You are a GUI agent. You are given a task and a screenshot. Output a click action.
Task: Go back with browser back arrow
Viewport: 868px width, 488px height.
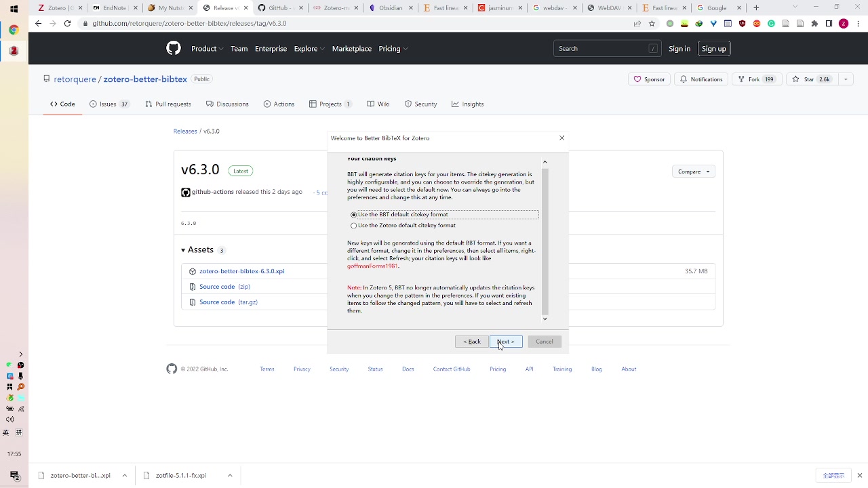point(38,23)
